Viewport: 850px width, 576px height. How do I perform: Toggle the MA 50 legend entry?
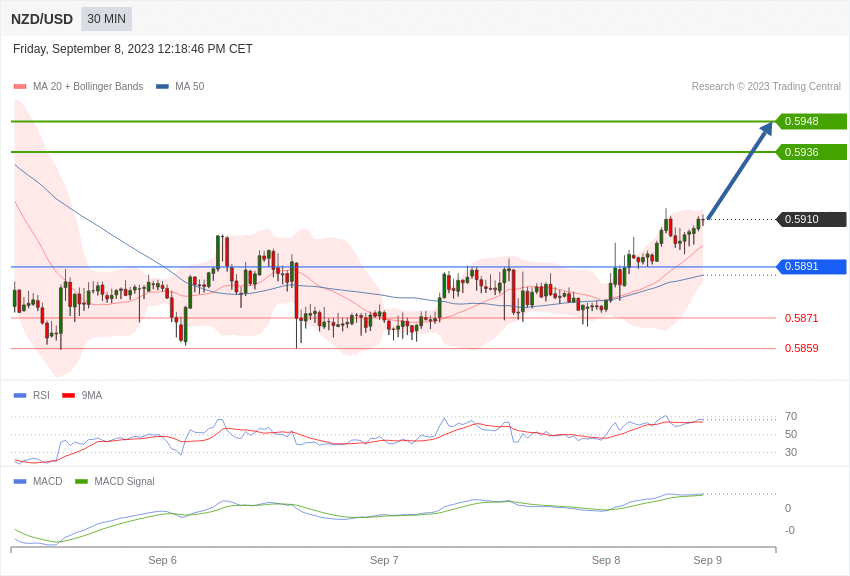[x=180, y=87]
